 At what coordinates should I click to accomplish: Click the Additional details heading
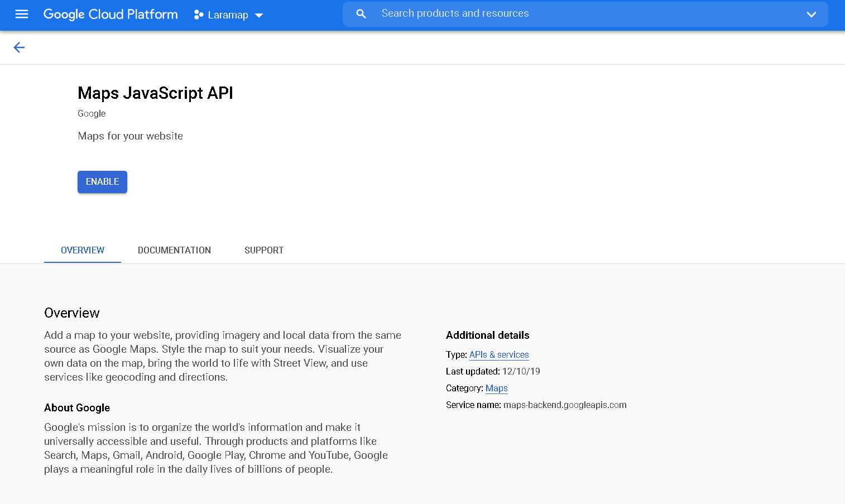click(x=487, y=335)
